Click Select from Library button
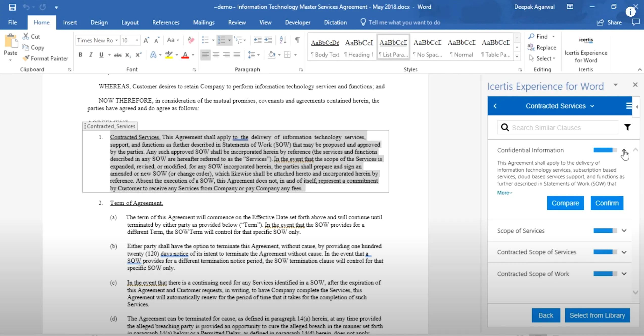 click(597, 315)
